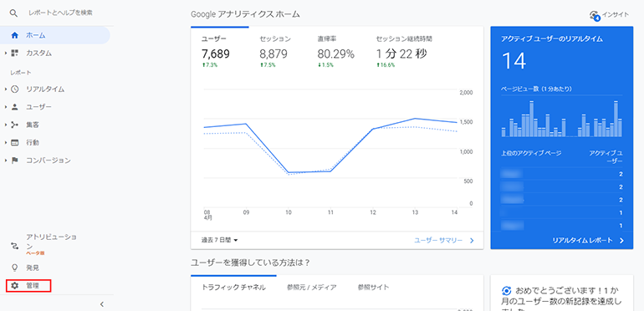Screen dimensions: 644x311
Task: Open the リアルタイム レポート link
Action: click(x=582, y=241)
